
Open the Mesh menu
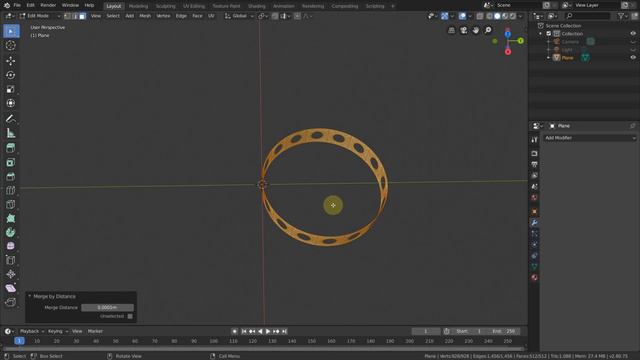145,16
